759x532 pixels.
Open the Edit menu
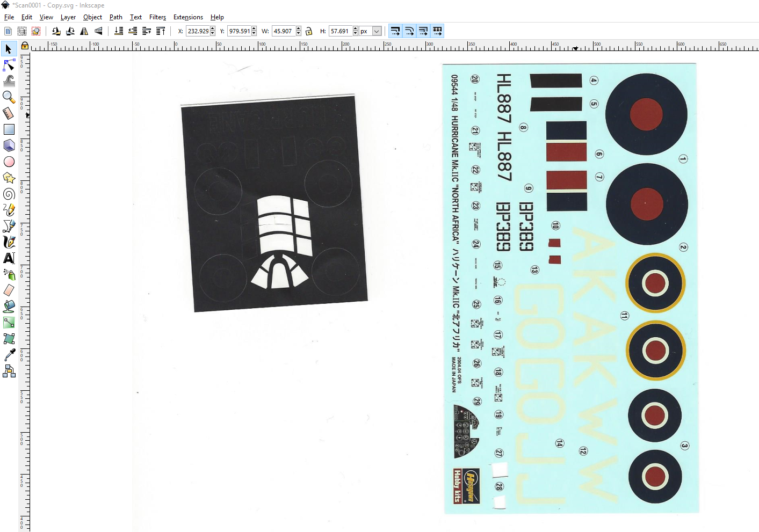[x=27, y=17]
